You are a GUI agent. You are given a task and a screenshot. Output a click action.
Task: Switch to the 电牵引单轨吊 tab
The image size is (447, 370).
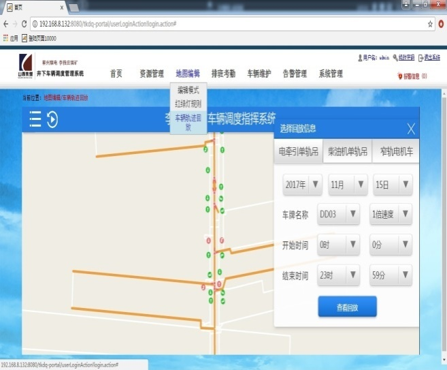coord(298,152)
